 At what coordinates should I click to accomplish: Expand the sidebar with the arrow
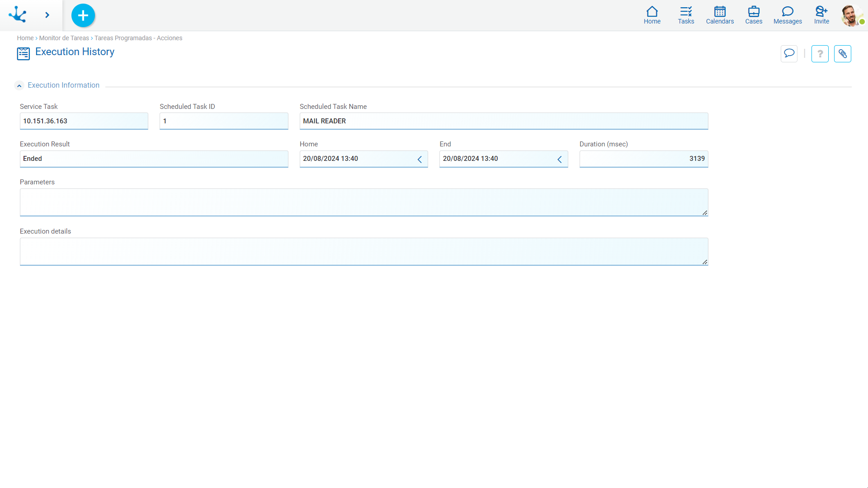coord(47,15)
